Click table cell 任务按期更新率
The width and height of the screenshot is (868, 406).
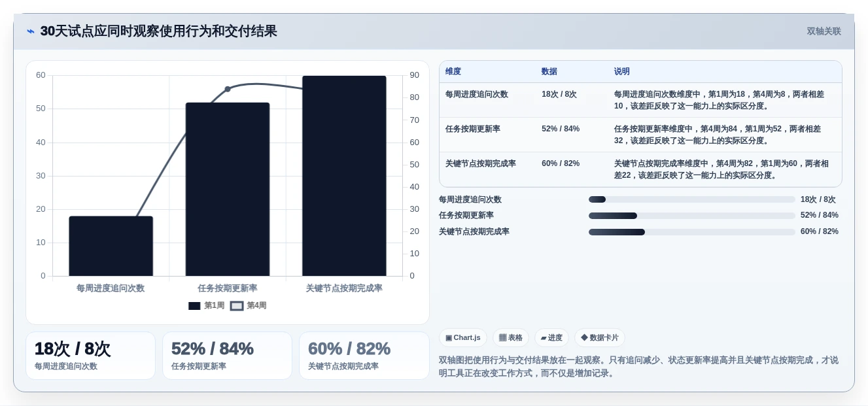pyautogui.click(x=473, y=129)
